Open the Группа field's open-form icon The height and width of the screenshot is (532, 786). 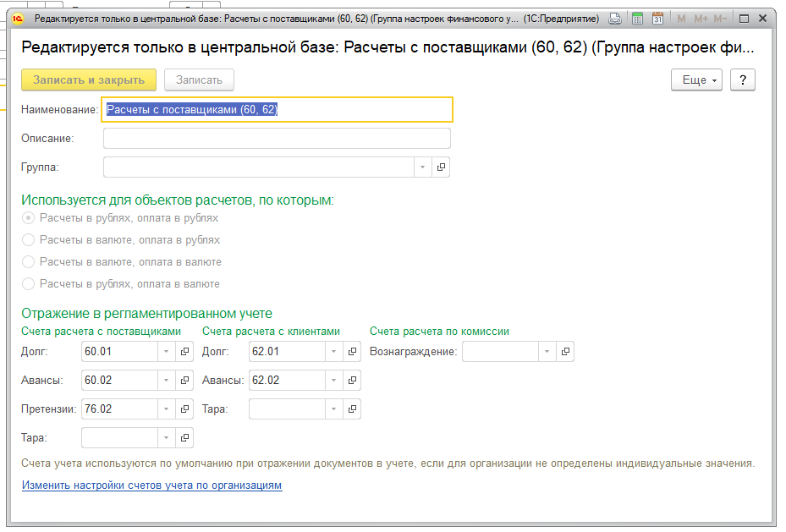pos(441,167)
